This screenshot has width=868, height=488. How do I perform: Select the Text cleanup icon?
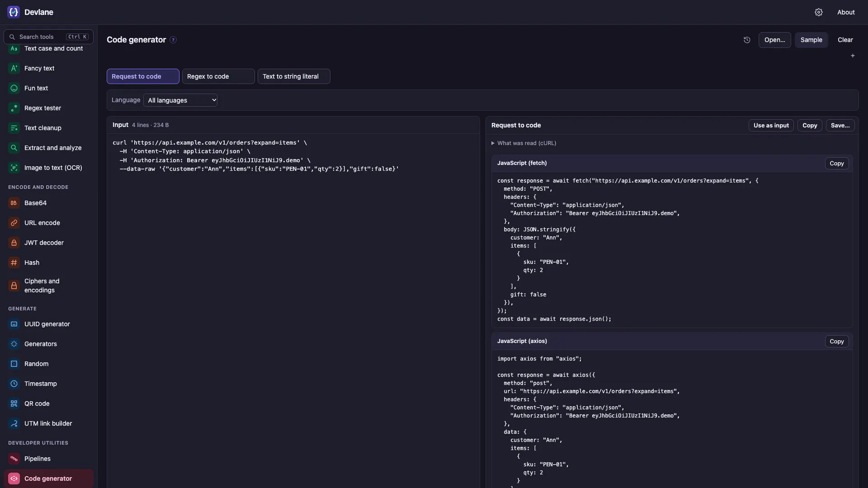click(14, 128)
